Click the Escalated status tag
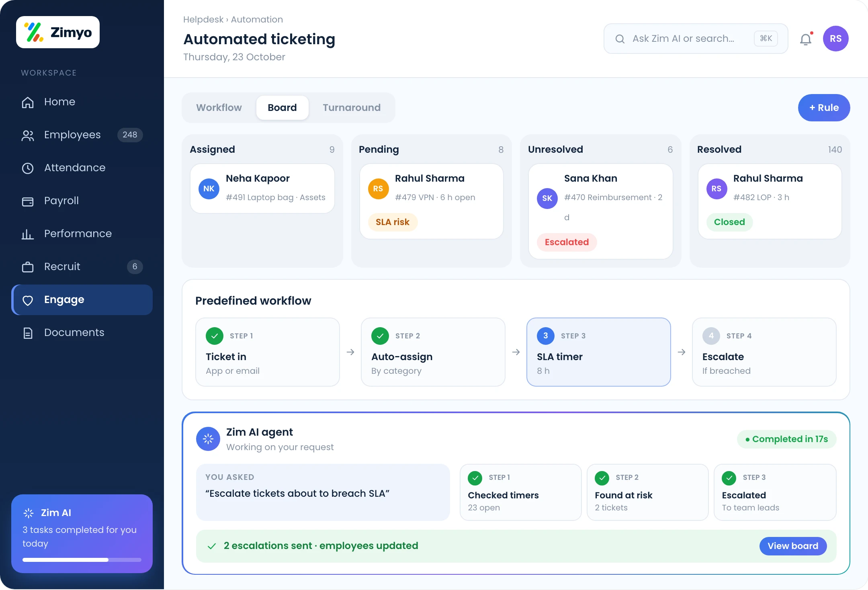Image resolution: width=868 pixels, height=590 pixels. pos(567,242)
